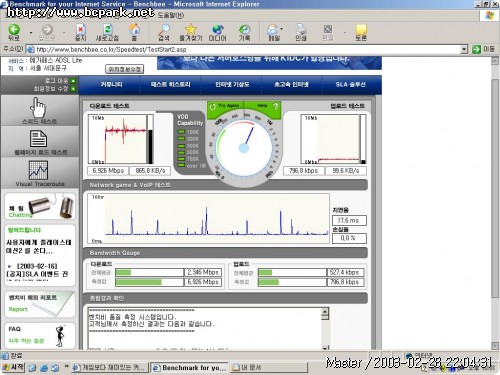Click the 6,926 Mbps download result value
The width and height of the screenshot is (500, 375).
108,171
